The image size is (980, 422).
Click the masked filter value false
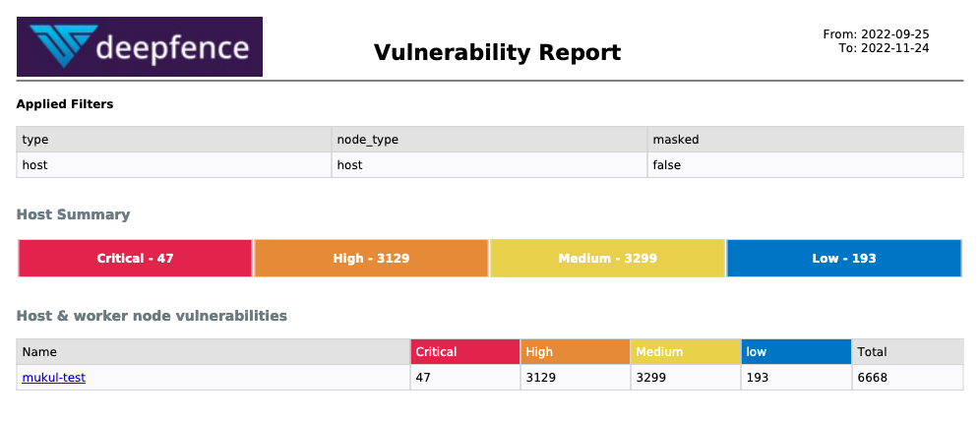[x=667, y=165]
